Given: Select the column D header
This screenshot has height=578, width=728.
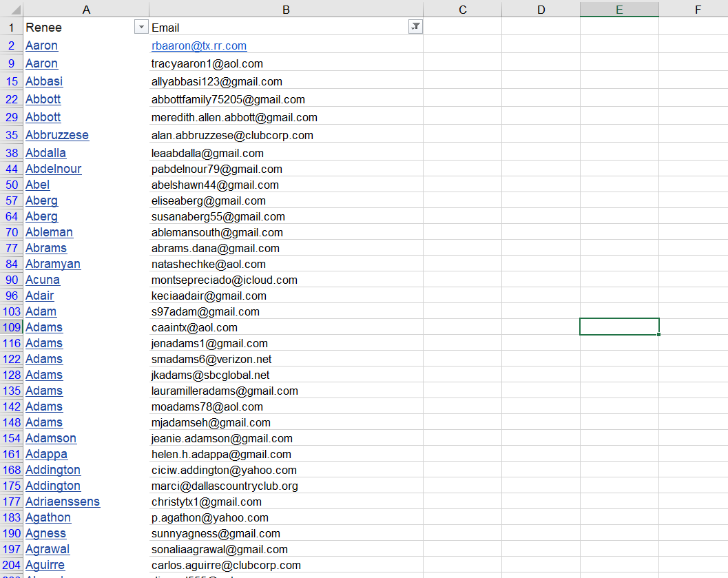Looking at the screenshot, I should [x=541, y=9].
